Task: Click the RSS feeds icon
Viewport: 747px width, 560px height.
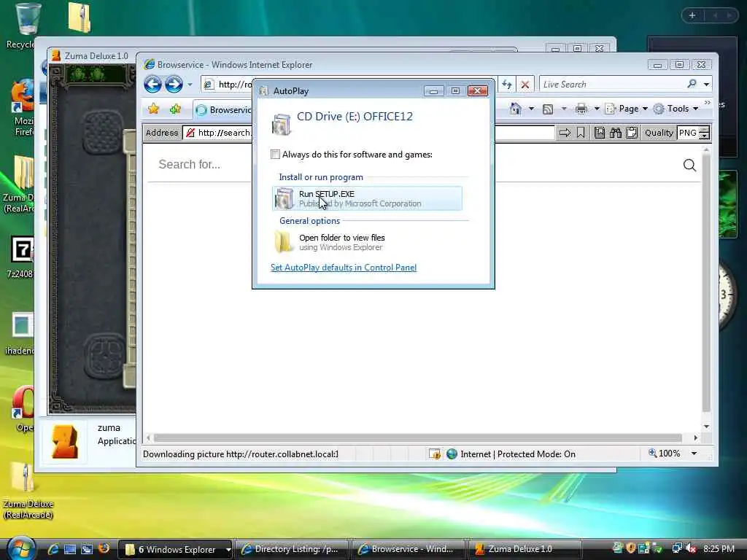Action: (x=548, y=109)
